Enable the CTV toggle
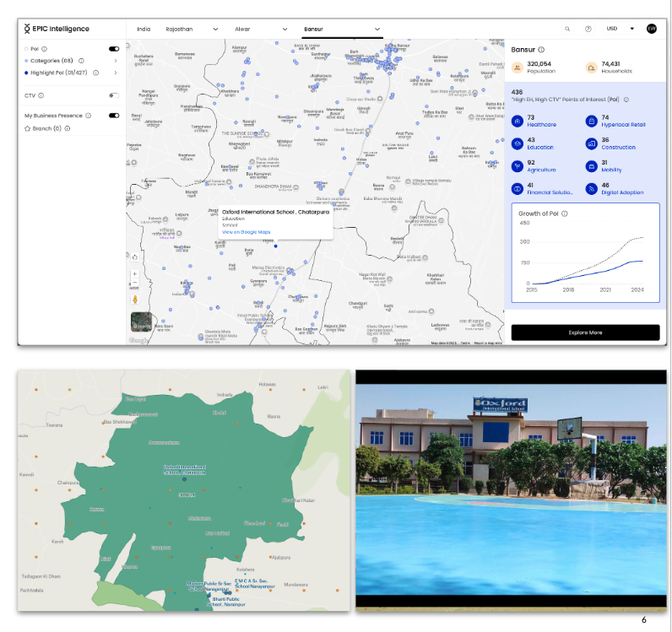The width and height of the screenshot is (672, 632). tap(114, 95)
